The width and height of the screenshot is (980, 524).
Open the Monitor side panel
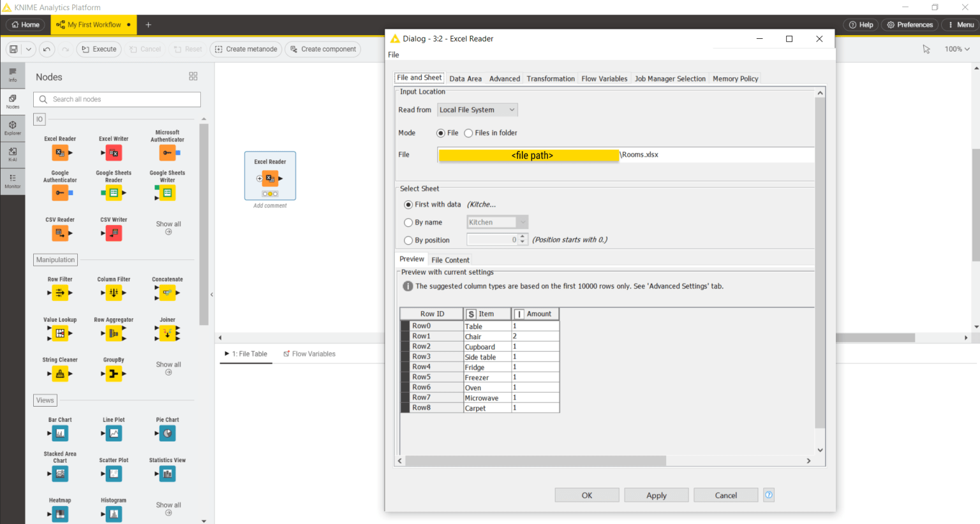13,181
